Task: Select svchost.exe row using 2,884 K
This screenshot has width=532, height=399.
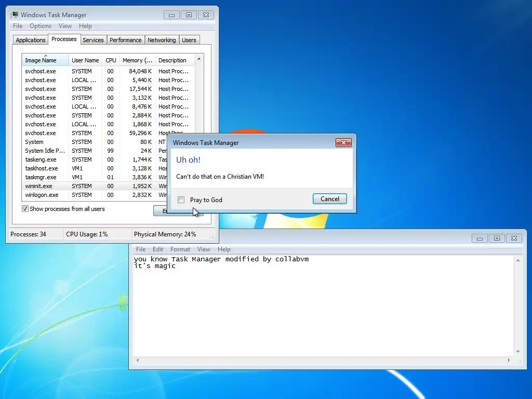Action: click(x=108, y=115)
